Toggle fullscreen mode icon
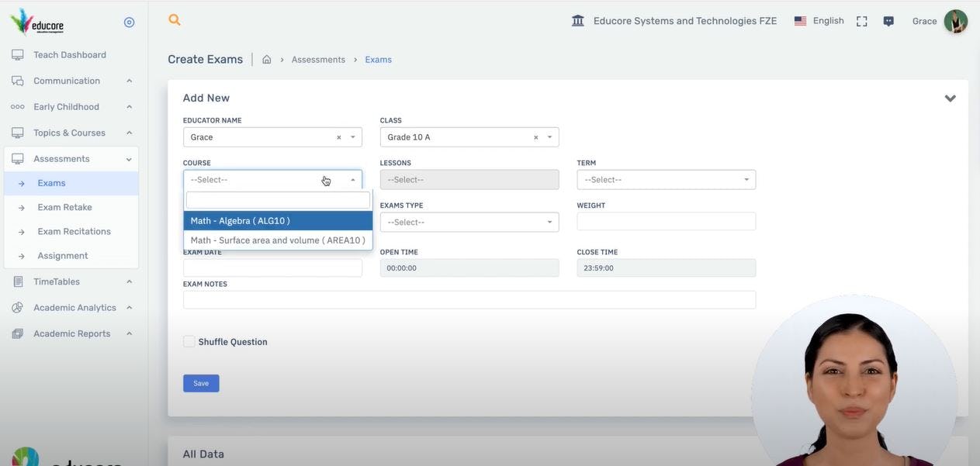Screen dimensions: 980x466 pyautogui.click(x=861, y=21)
